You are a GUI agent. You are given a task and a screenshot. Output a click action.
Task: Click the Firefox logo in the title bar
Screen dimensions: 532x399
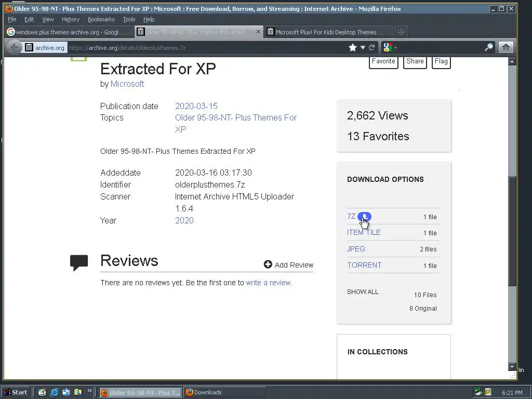click(x=9, y=8)
